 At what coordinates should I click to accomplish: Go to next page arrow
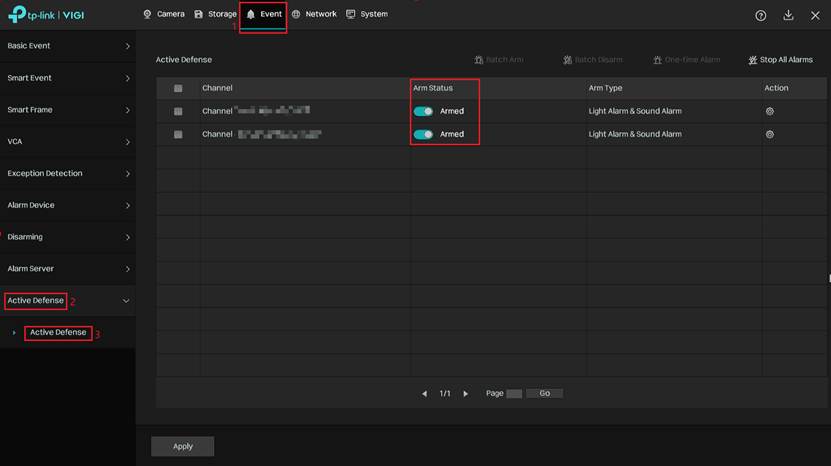465,394
